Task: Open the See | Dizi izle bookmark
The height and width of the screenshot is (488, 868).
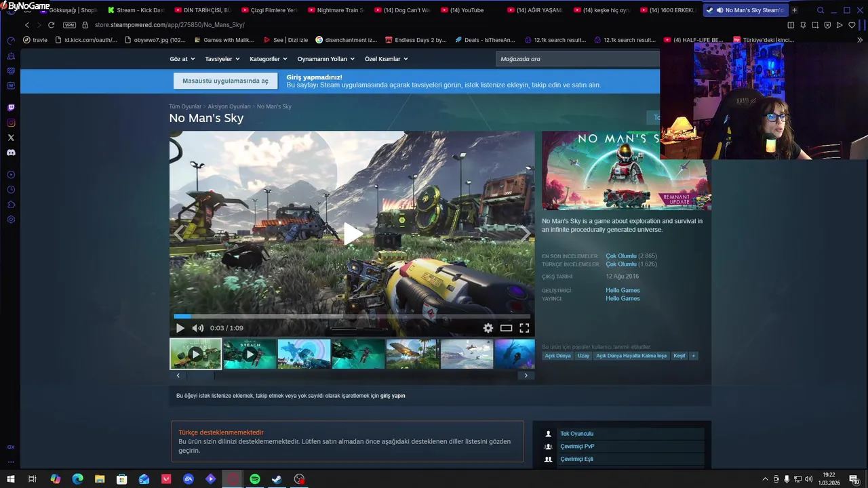Action: (x=285, y=40)
